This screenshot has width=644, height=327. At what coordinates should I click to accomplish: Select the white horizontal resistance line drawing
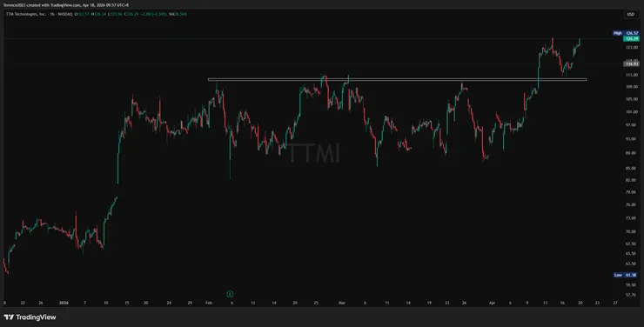point(397,80)
